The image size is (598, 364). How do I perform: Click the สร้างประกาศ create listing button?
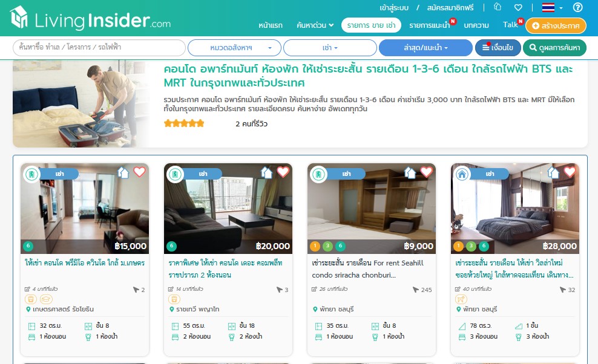click(x=556, y=25)
